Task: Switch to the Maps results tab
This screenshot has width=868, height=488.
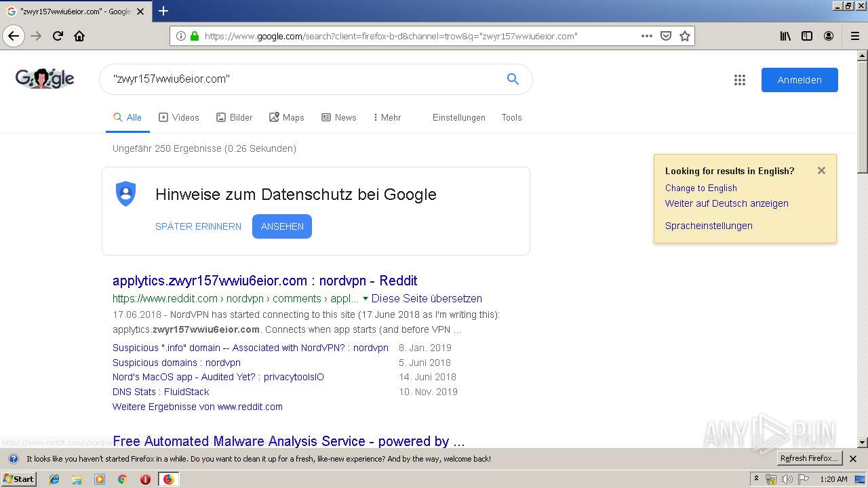Action: pos(286,117)
